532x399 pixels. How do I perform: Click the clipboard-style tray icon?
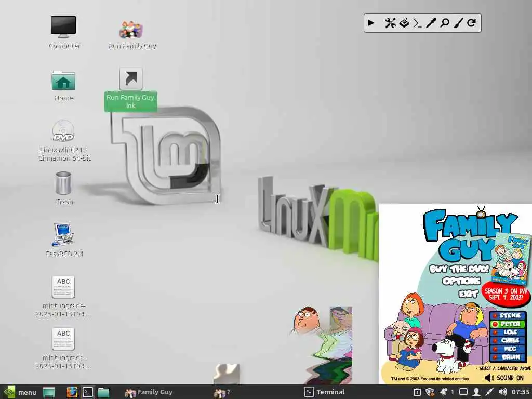coord(417,392)
